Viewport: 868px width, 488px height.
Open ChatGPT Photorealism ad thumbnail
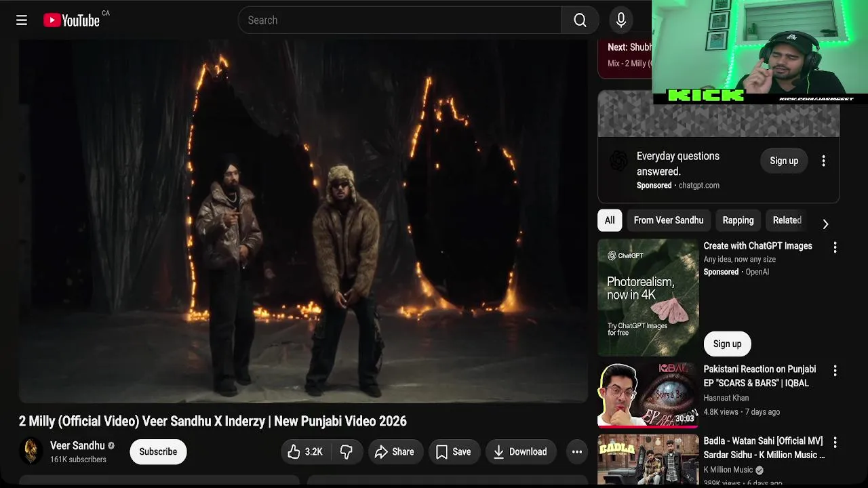point(648,298)
